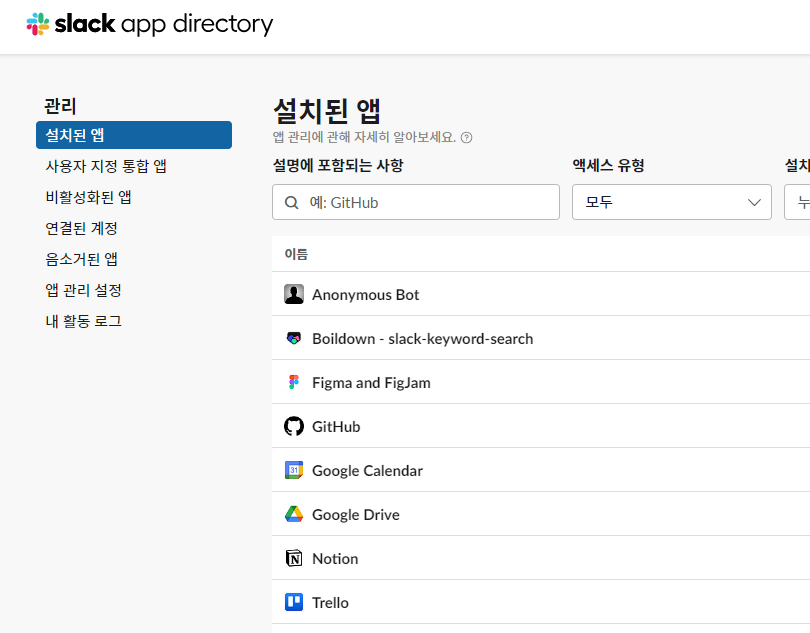
Task: Open the 앱 관리에 관해 자세히 알아보세요 link
Action: coord(364,137)
